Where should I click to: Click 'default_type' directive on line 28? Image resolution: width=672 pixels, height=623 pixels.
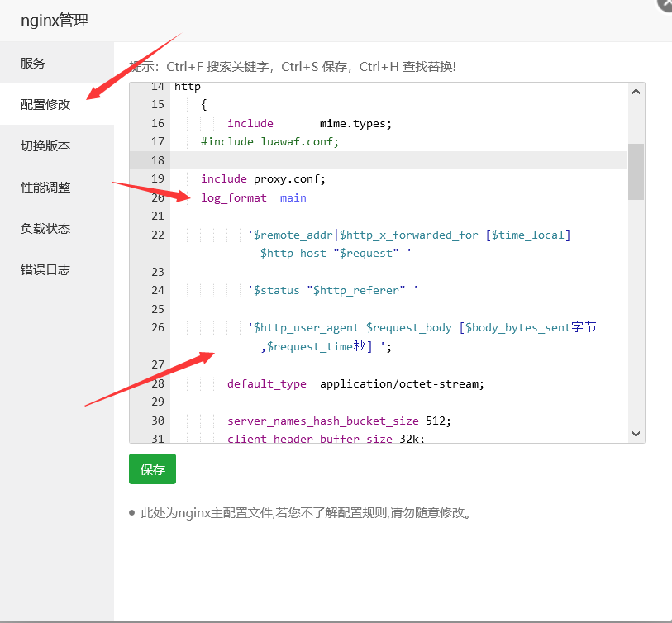(267, 383)
